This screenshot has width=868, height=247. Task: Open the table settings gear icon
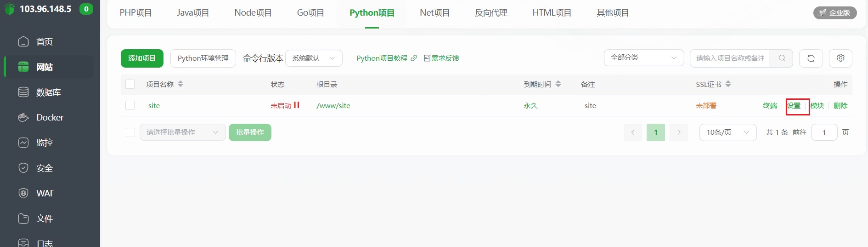(840, 58)
